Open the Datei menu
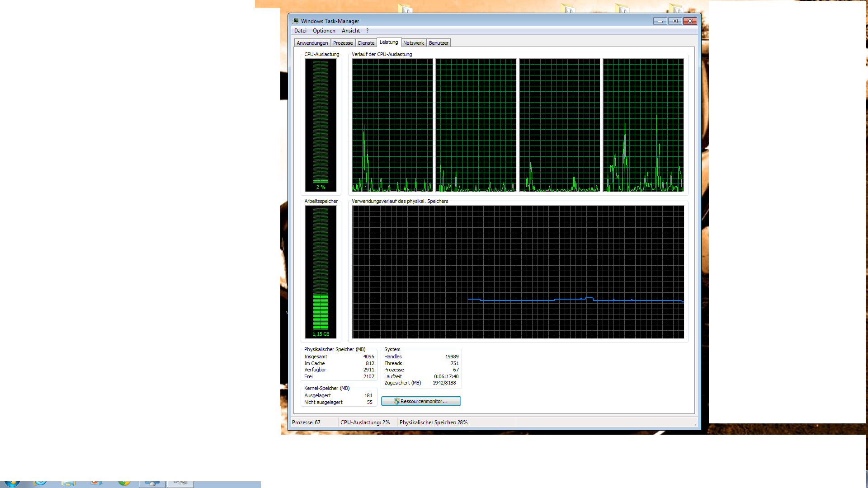The width and height of the screenshot is (868, 488). click(x=300, y=31)
